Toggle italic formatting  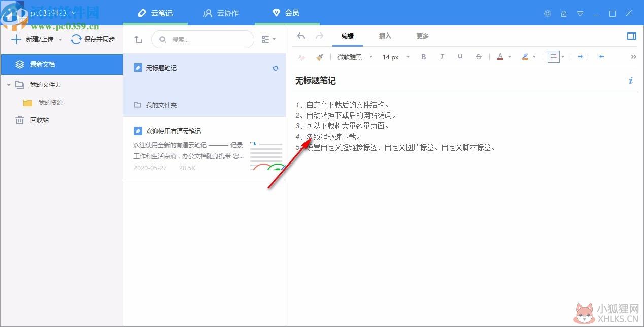(x=442, y=57)
